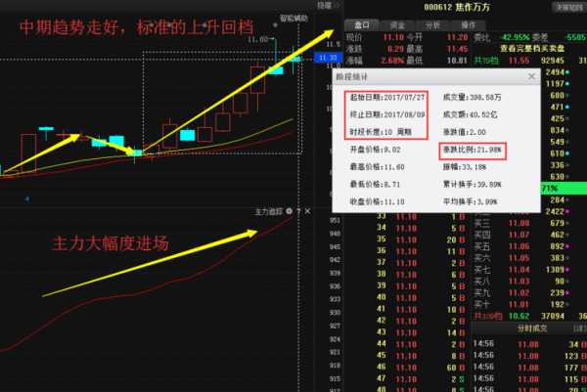Open the 分时成交 tab
This screenshot has width=587, height=392.
532,328
